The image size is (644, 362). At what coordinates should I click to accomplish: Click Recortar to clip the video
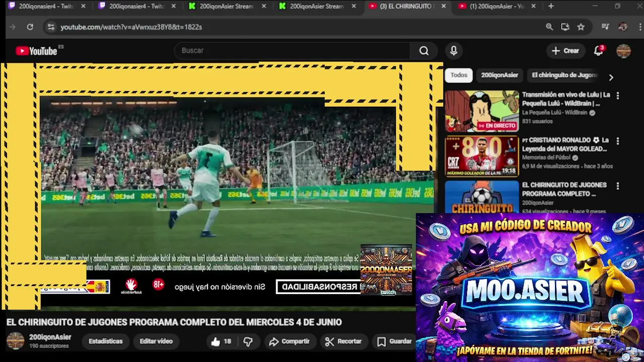(x=343, y=341)
